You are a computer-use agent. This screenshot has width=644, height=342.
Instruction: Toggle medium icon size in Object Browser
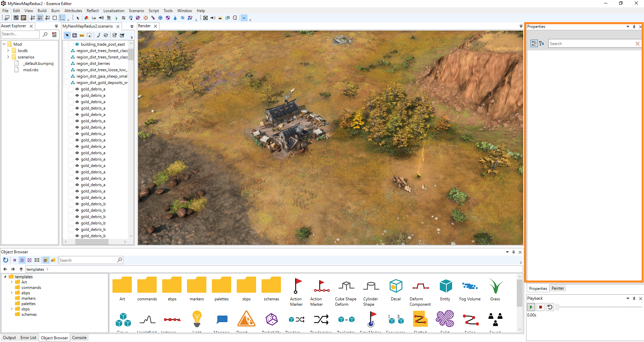(22, 260)
